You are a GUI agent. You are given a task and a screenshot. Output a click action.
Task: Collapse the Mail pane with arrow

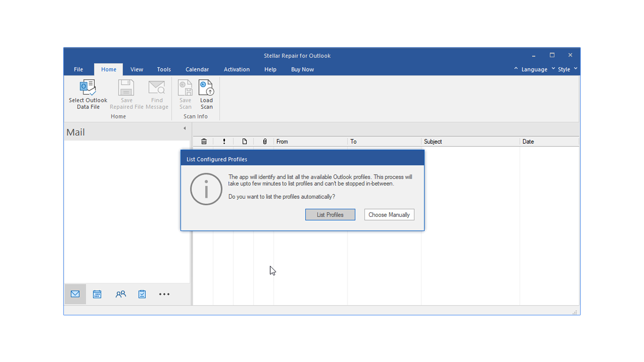pos(184,128)
